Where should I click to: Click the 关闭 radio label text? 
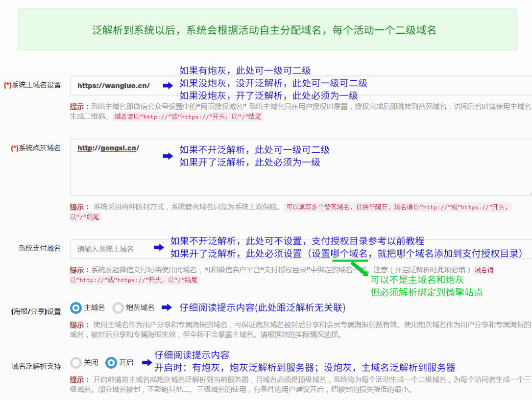(91, 363)
